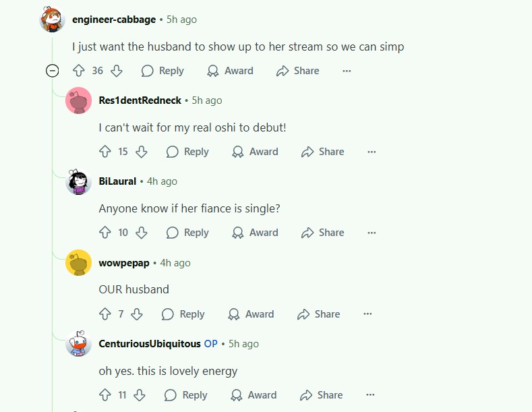Award CenturiousUbiquitous's lovely energy comment

click(254, 395)
